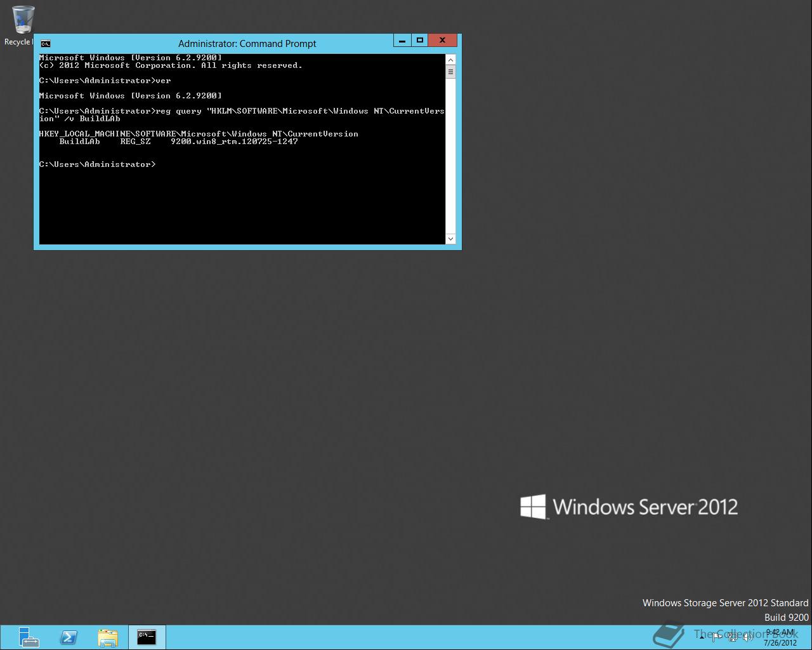Image resolution: width=812 pixels, height=650 pixels.
Task: Click the last 'C:\Users\Administrator>' prompt line
Action: [97, 164]
